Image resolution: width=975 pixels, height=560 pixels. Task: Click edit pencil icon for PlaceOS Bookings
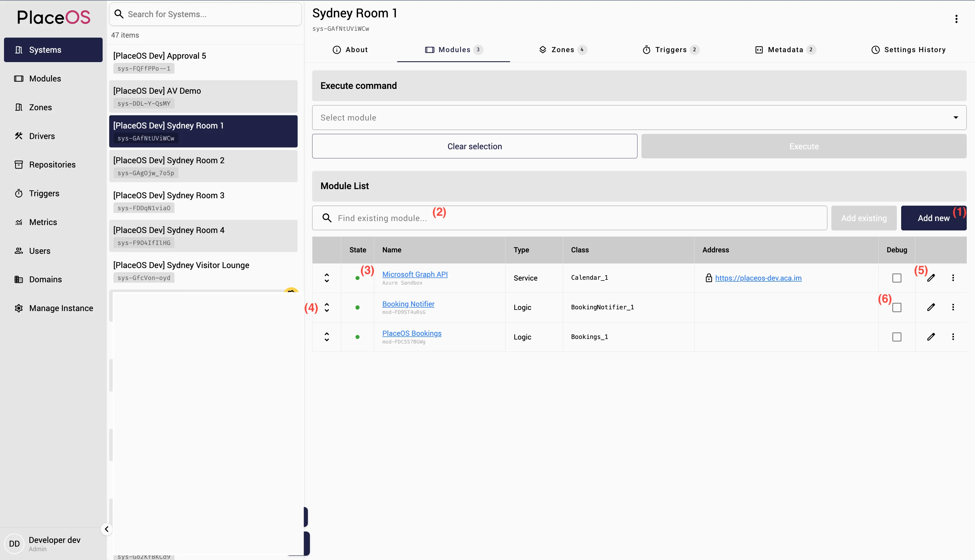(931, 336)
